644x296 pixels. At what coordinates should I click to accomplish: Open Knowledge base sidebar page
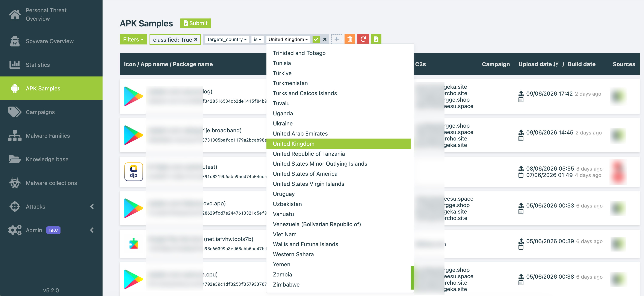[x=51, y=159]
